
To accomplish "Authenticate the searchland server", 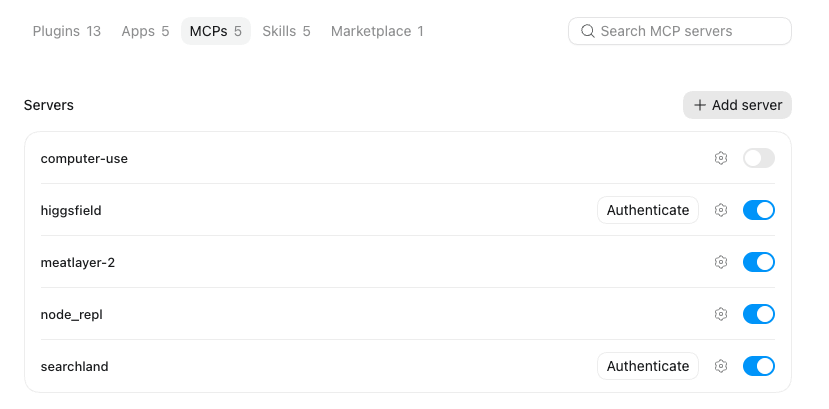I will pyautogui.click(x=648, y=366).
